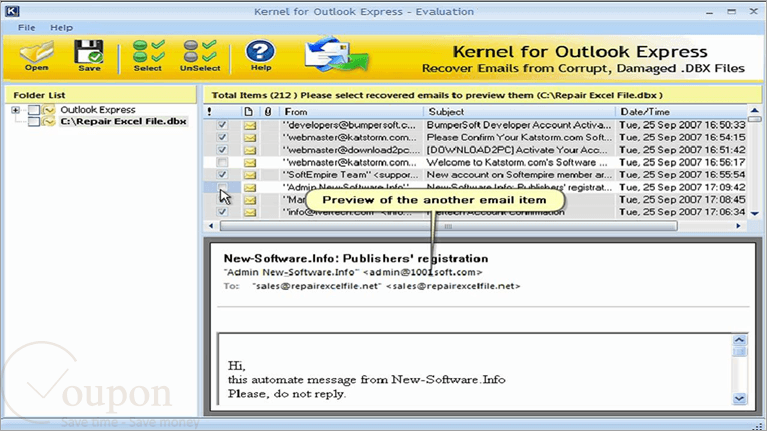
Task: Click envelope icon of Admin New-Software.Info row
Action: [250, 187]
